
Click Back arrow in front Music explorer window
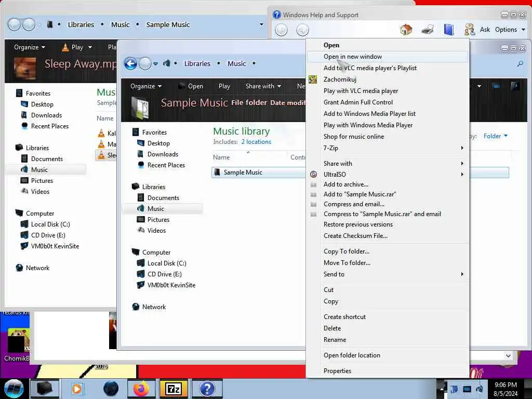tap(130, 63)
